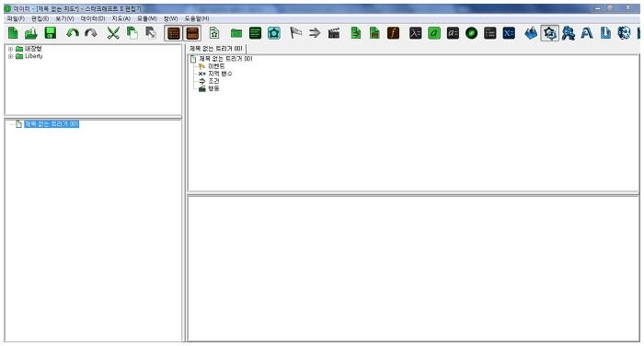Select the 행동 node
This screenshot has width=644, height=346.
point(213,88)
